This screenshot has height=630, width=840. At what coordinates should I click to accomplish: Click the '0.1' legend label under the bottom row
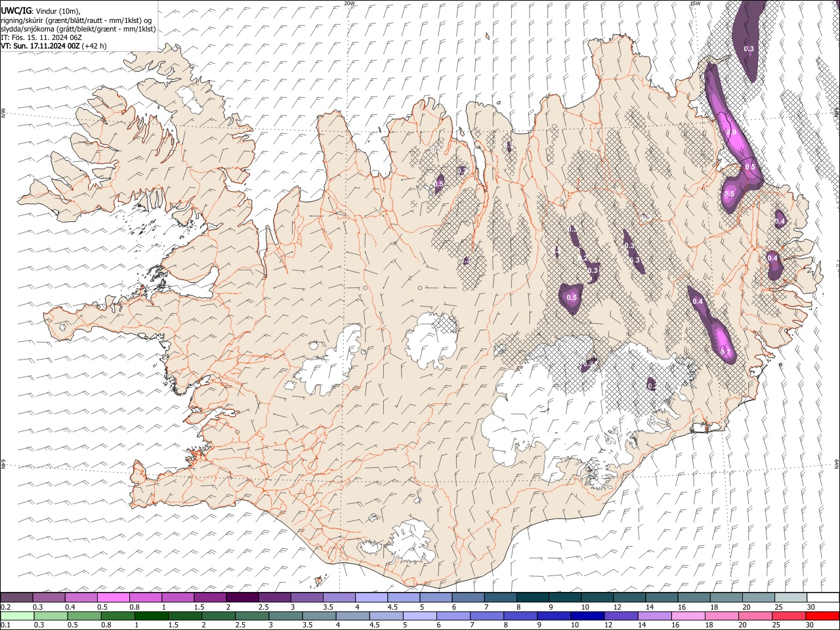click(6, 625)
